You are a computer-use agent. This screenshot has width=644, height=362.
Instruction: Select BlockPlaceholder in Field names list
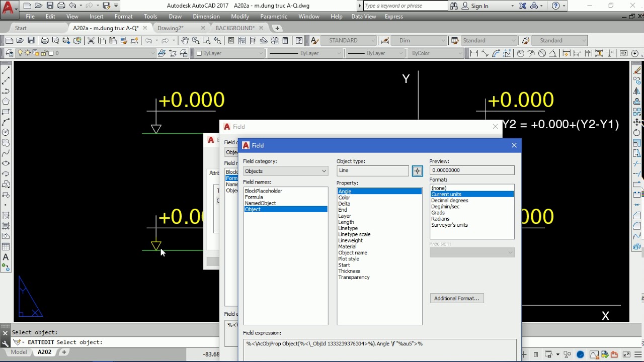tap(264, 191)
